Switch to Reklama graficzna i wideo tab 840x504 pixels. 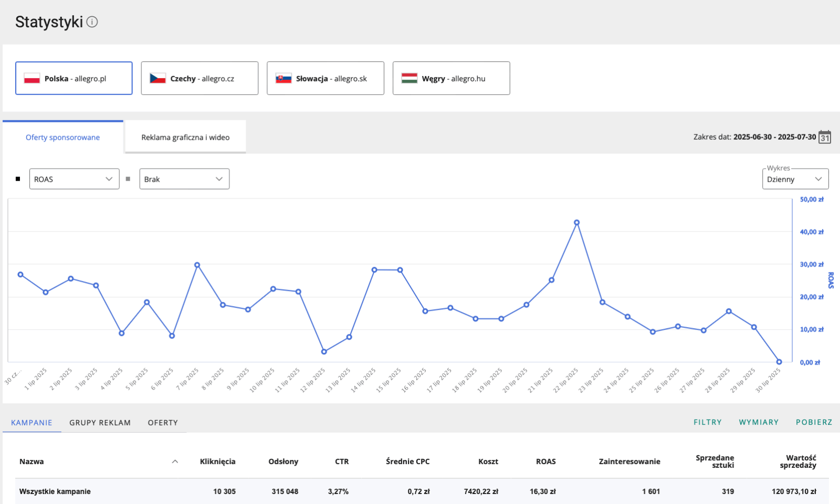[185, 138]
